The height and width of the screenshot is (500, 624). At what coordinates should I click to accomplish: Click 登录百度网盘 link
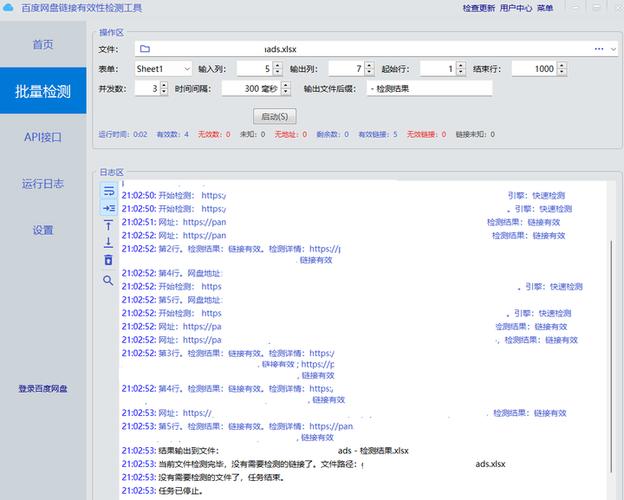(x=43, y=389)
